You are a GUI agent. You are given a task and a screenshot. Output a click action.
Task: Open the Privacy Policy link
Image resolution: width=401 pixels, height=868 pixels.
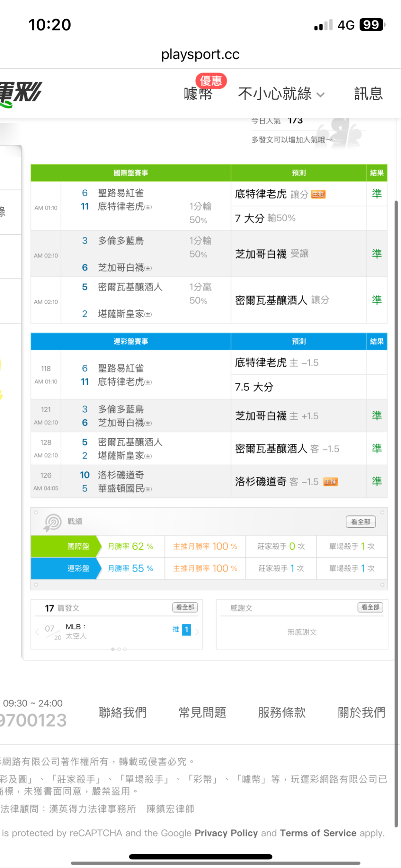coord(226,833)
